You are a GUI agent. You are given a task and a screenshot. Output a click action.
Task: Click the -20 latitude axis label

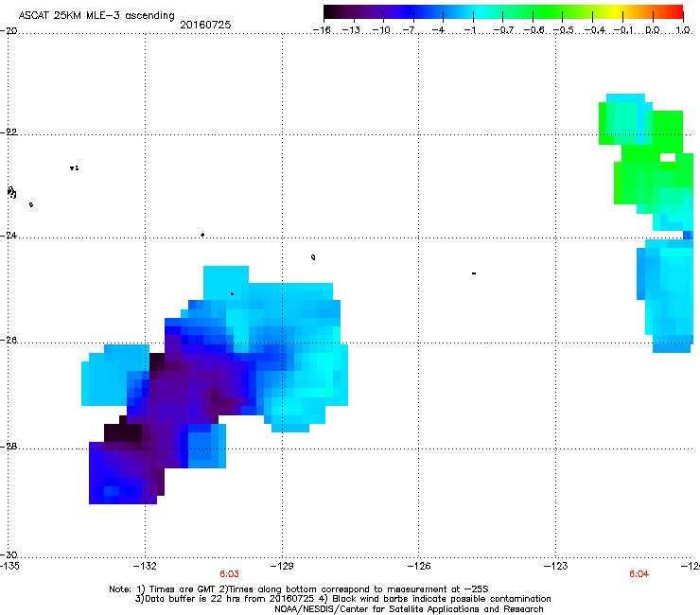9,31
